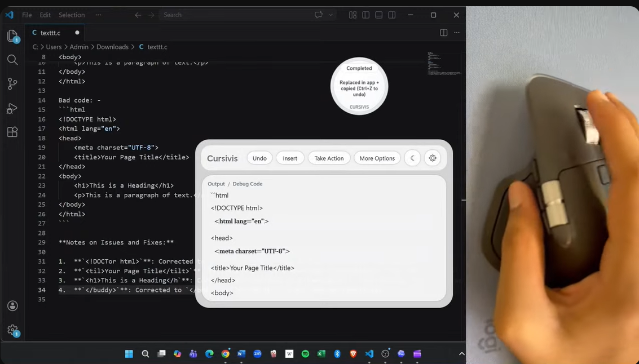Select the texttt.c editor tab
This screenshot has height=364, width=639.
(54, 33)
